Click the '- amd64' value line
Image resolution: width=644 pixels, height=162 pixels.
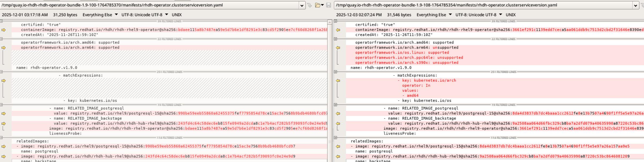coord(410,96)
